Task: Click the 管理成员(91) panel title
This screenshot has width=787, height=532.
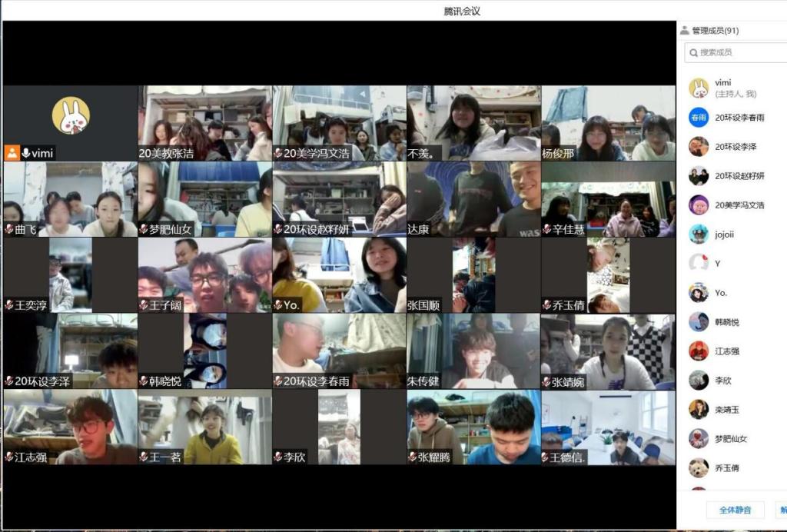Action: [715, 31]
